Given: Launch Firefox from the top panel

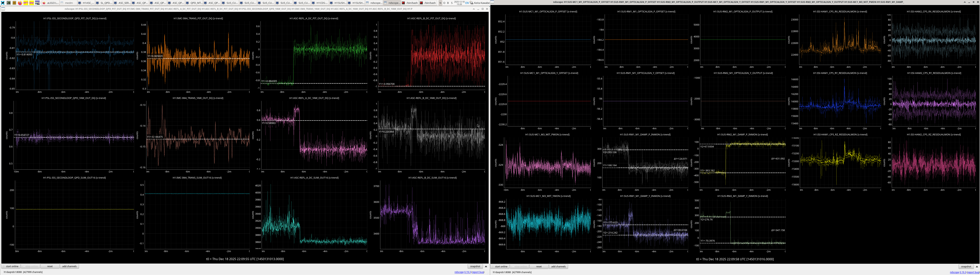Looking at the screenshot, I should click(20, 3).
